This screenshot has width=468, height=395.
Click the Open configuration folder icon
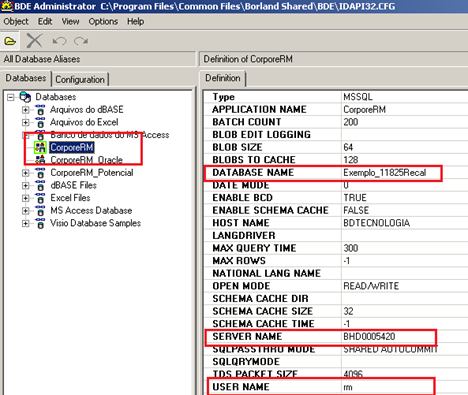[x=10, y=41]
